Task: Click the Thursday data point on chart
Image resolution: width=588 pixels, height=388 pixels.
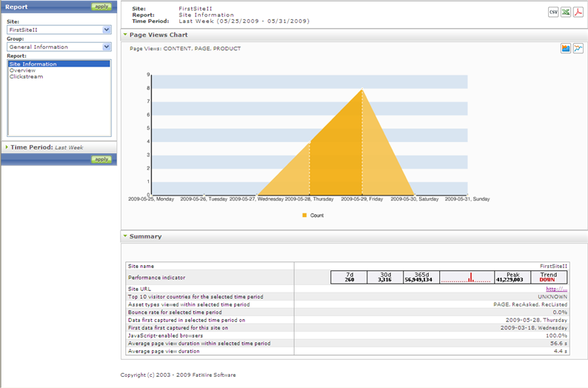Action: (310, 142)
